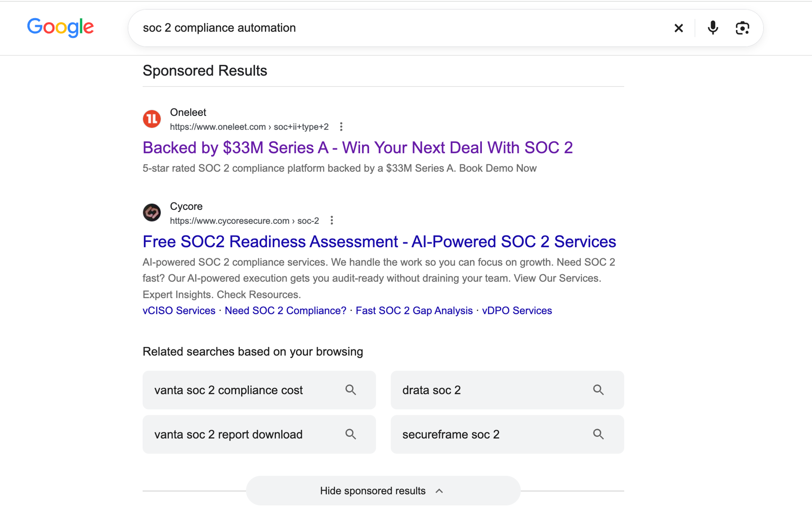This screenshot has width=812, height=518.
Task: Click the 5-star rated SOC 2 description text
Action: pyautogui.click(x=339, y=168)
